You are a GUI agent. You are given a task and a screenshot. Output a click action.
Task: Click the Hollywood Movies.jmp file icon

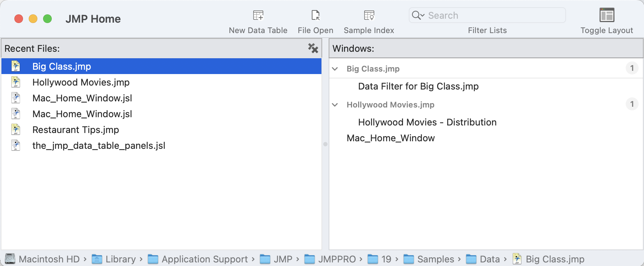[x=15, y=82]
